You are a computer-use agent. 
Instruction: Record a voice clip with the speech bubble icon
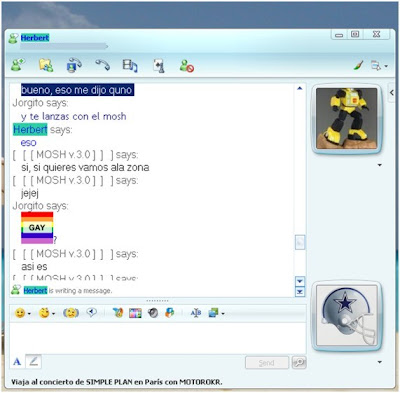[x=91, y=312]
